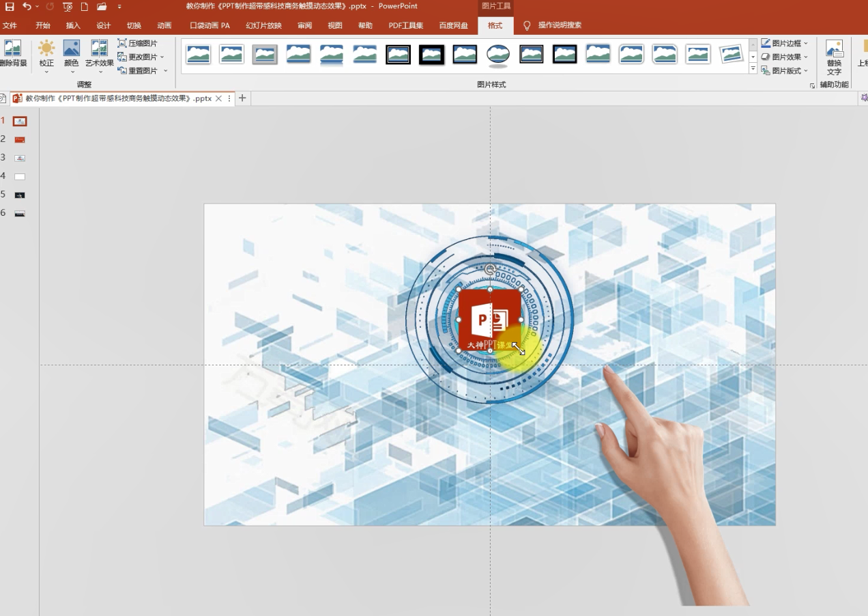Open the 帮助 tab

pos(365,25)
